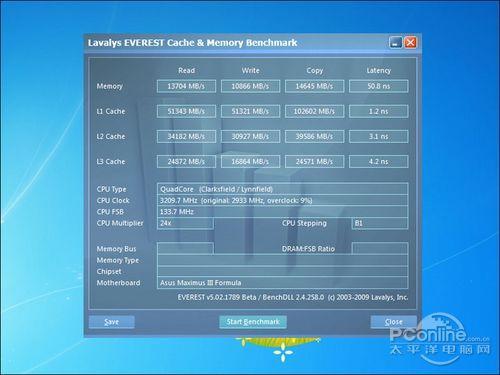Click the CPU Type QuadCore field

pos(283,189)
